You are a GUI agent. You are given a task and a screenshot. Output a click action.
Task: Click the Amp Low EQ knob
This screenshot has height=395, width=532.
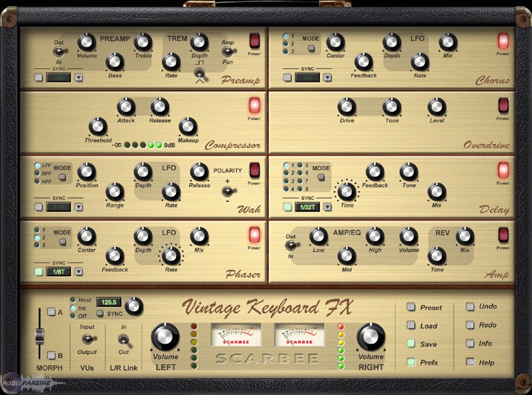(319, 237)
